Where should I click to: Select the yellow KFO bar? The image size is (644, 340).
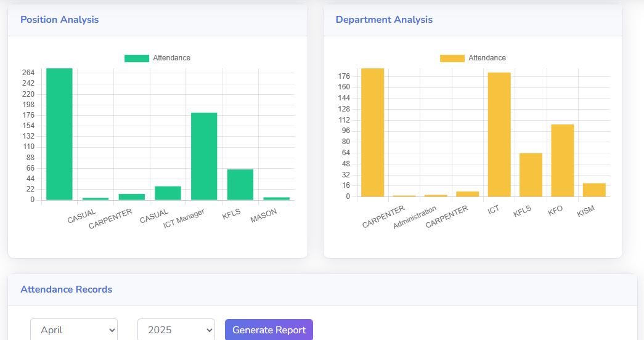point(562,161)
